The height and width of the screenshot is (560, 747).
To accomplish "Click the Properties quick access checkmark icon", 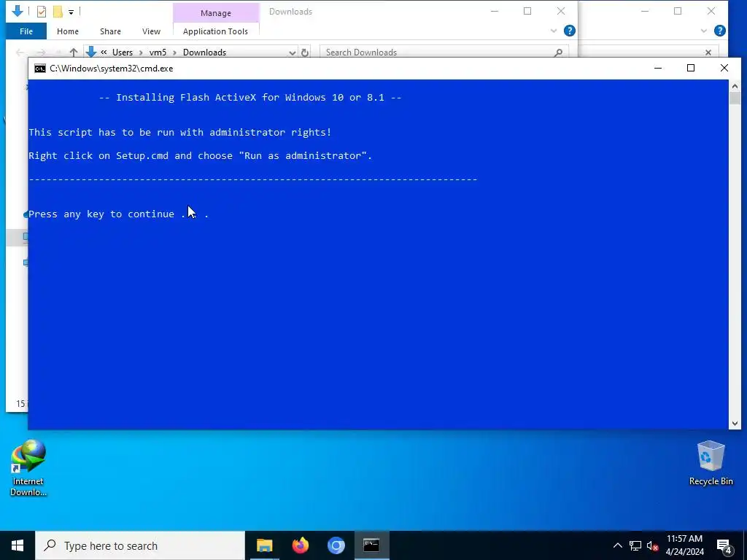I will [42, 12].
